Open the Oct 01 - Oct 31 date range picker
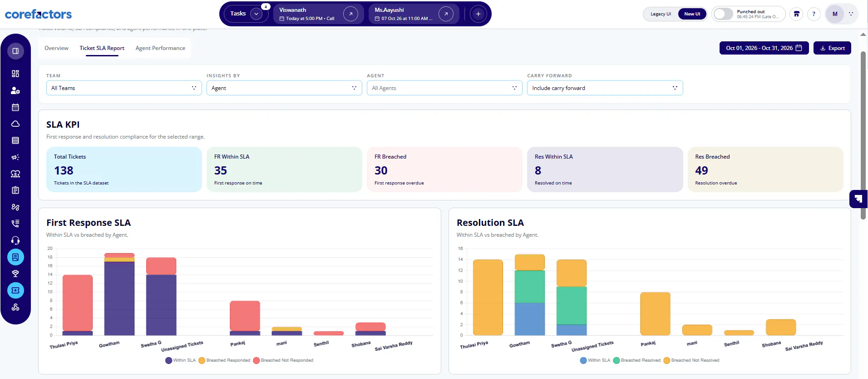This screenshot has width=868, height=379. click(764, 48)
